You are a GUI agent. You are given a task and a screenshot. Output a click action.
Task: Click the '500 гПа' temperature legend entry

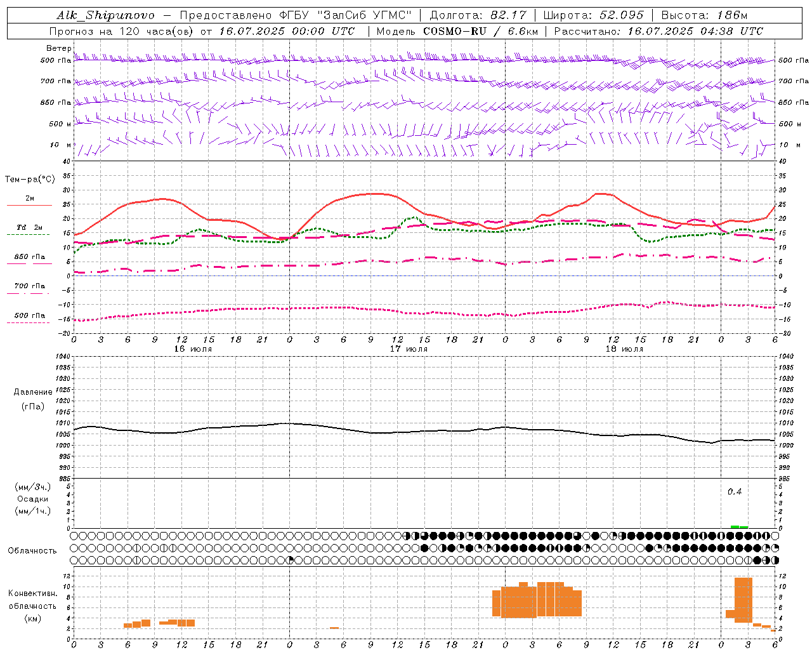(x=30, y=315)
